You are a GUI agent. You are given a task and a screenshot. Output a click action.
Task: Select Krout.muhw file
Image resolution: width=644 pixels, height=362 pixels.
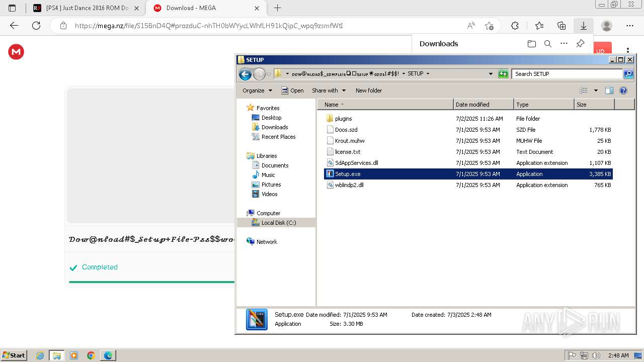tap(468, 141)
